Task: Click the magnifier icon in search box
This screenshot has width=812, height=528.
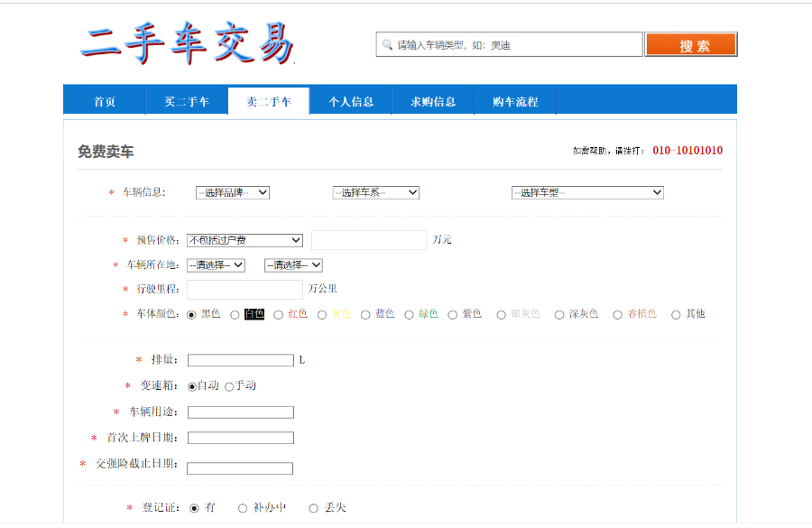Action: pos(387,44)
